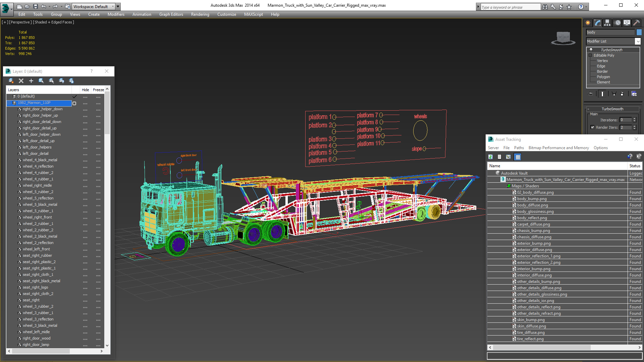Toggle the Render Iters checkbox

(592, 127)
